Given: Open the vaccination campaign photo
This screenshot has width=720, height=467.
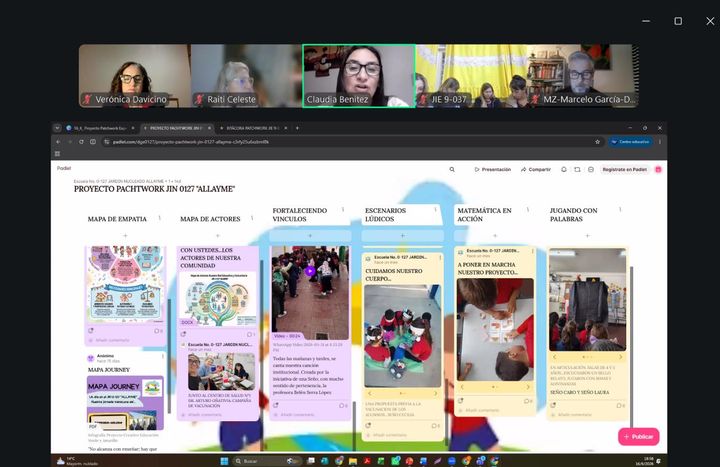Looking at the screenshot, I should [x=221, y=371].
